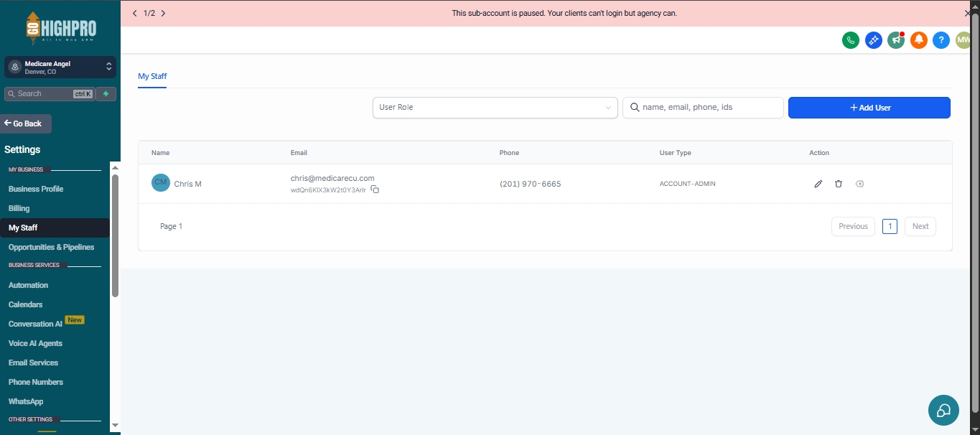Click sidebar scrollbar down arrow
The image size is (980, 435).
(115, 425)
